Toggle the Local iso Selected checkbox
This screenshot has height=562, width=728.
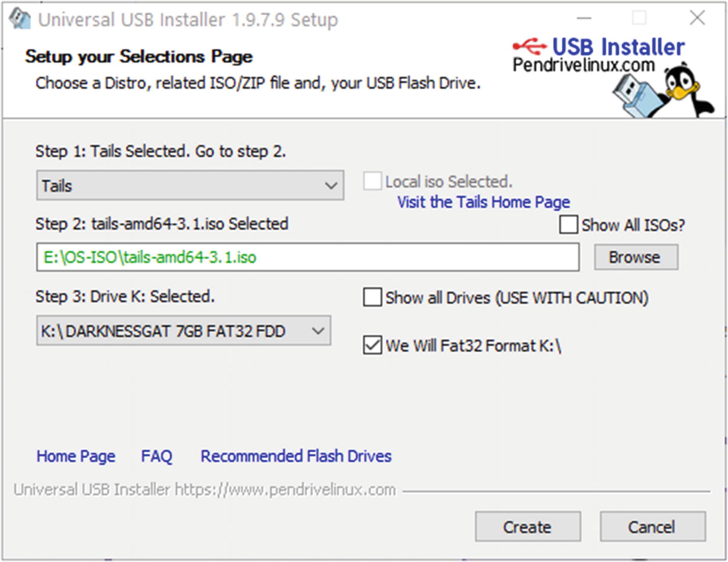coord(372,181)
